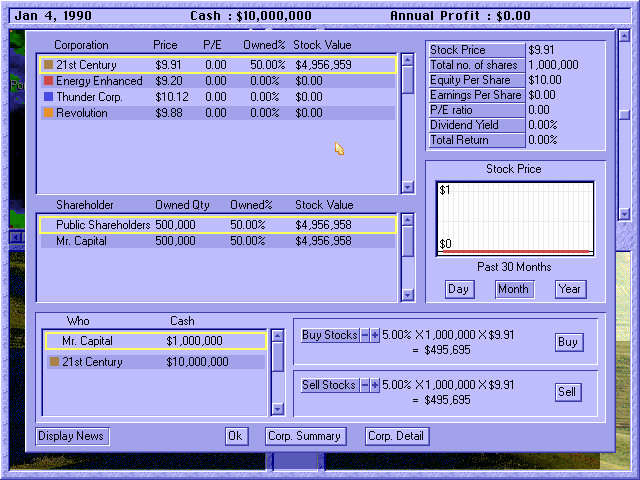Click up arrow of corporation list scrollbar
The image size is (640, 480).
(x=408, y=60)
